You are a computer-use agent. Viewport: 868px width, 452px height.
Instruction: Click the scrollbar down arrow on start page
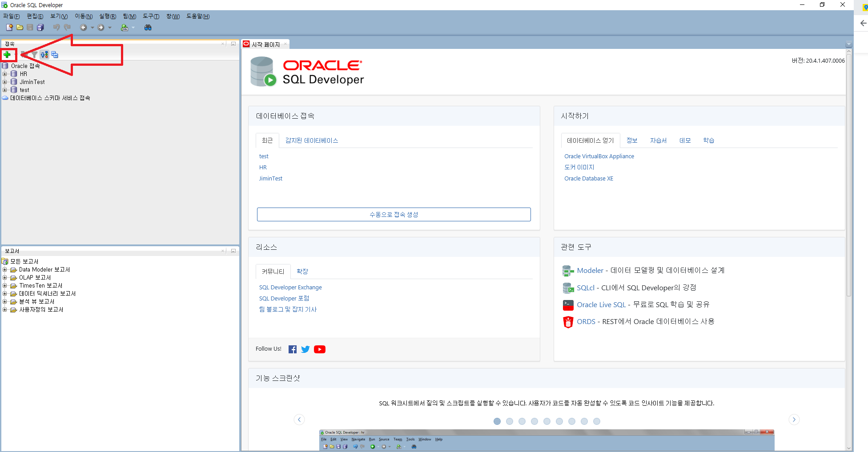[849, 448]
